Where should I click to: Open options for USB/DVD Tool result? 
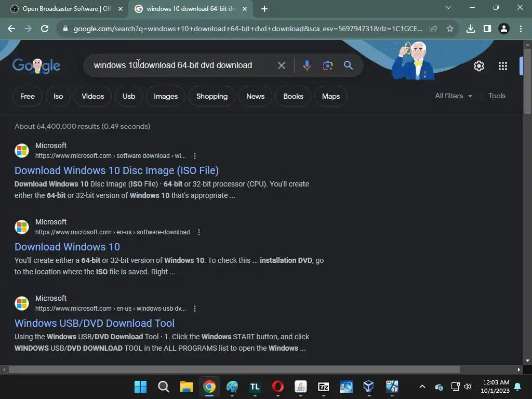click(x=195, y=309)
